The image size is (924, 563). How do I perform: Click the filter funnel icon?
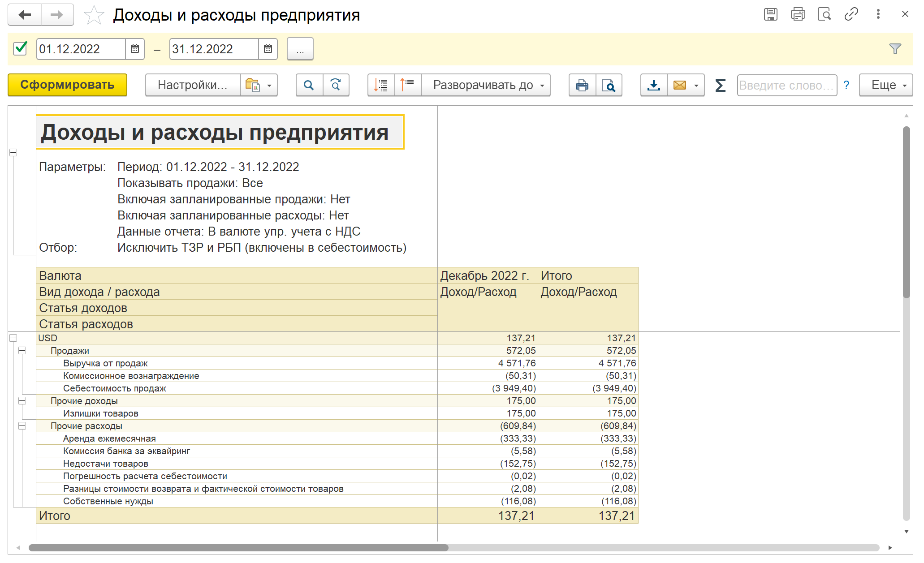(895, 49)
